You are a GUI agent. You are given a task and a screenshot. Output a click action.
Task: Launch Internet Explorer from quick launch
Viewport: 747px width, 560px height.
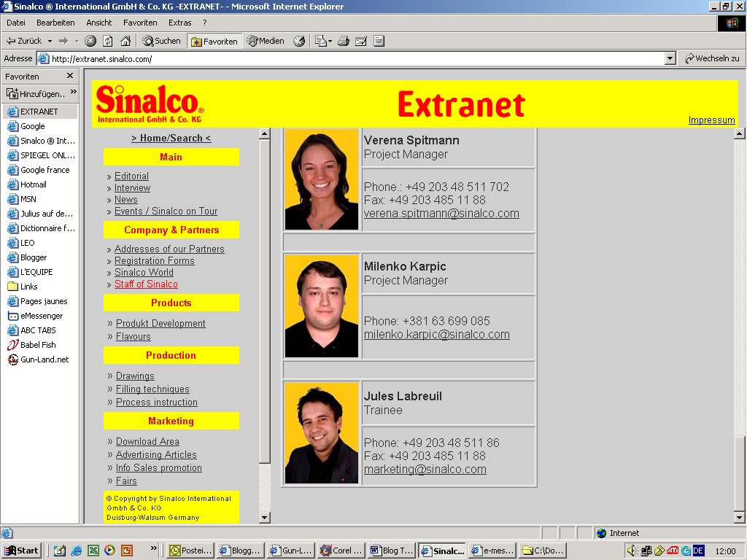76,551
